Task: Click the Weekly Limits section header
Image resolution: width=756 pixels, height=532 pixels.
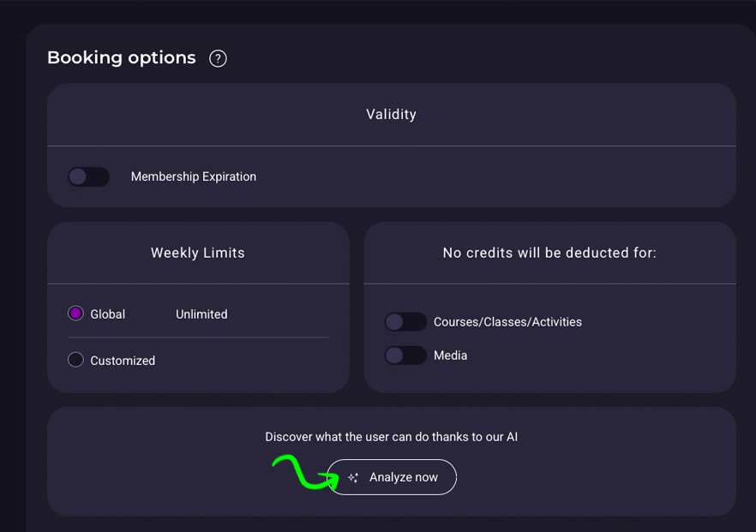Action: [198, 253]
